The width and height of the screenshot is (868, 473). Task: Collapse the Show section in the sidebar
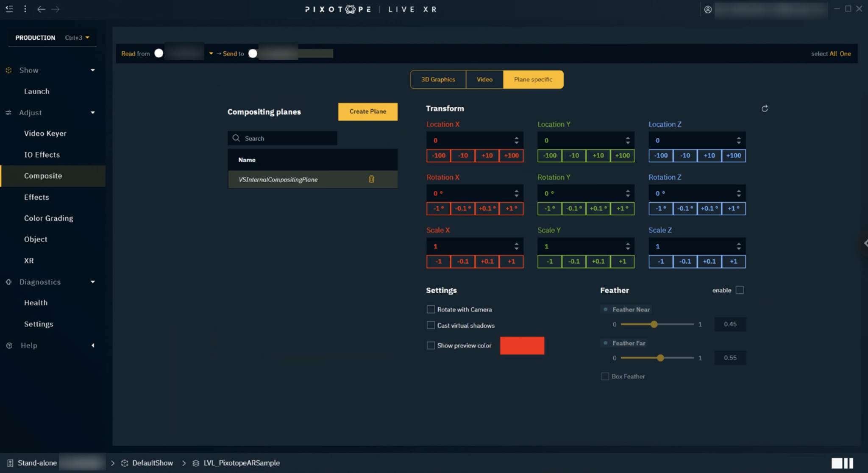pyautogui.click(x=93, y=70)
